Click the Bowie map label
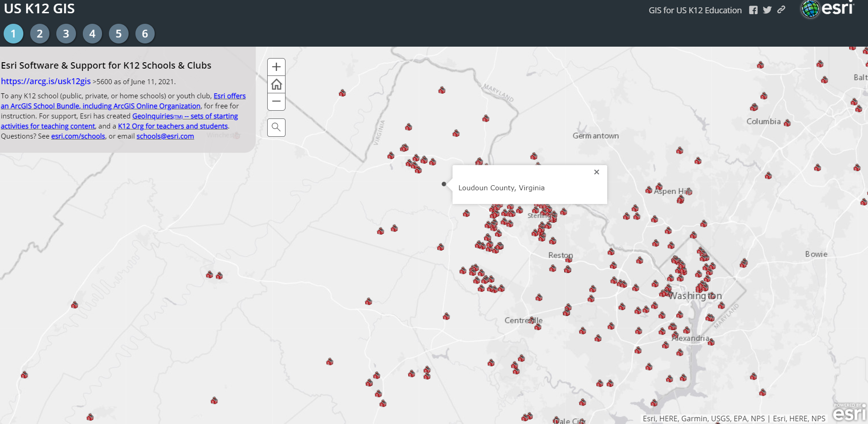This screenshot has height=424, width=868. point(816,254)
